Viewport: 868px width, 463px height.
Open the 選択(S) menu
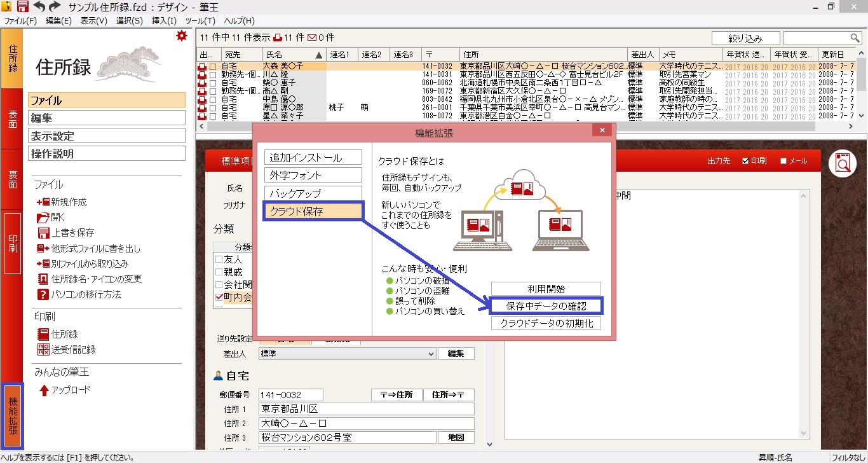(130, 21)
